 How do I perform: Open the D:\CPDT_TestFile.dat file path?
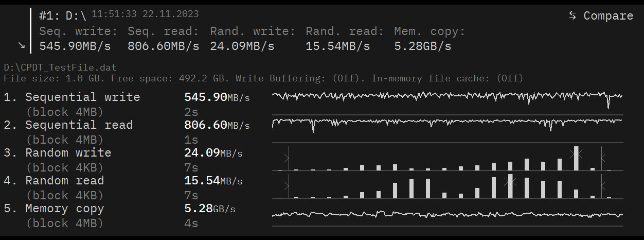pyautogui.click(x=60, y=67)
